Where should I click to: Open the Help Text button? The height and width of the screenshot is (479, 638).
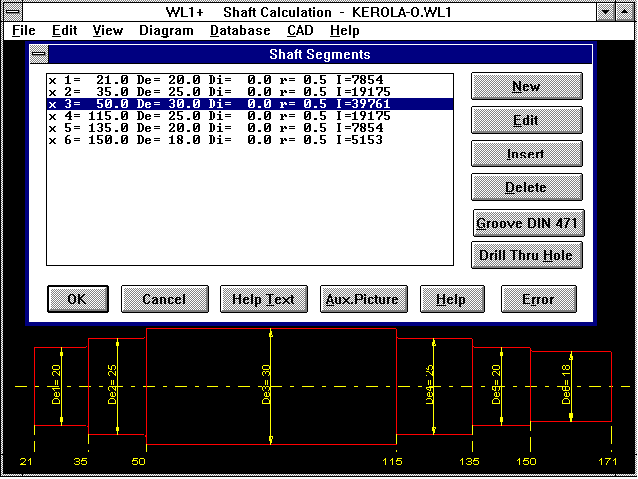(263, 299)
